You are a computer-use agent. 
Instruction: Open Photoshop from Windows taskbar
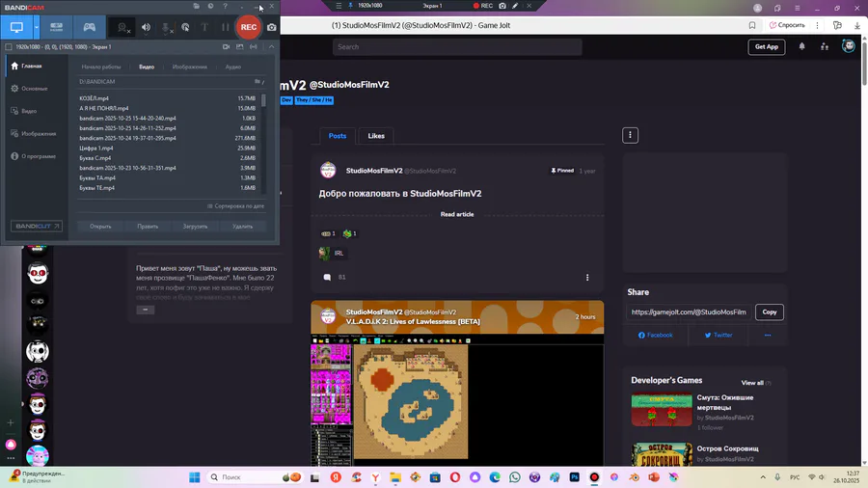(574, 477)
